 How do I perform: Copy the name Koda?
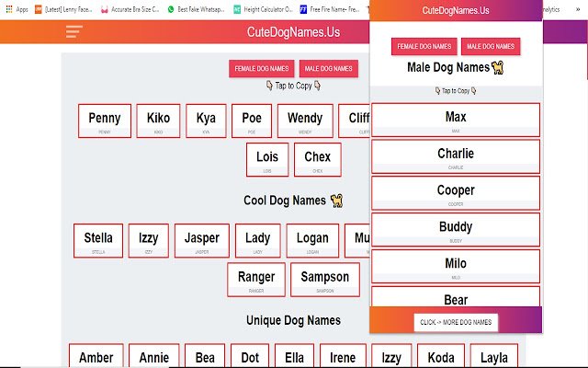pyautogui.click(x=441, y=356)
